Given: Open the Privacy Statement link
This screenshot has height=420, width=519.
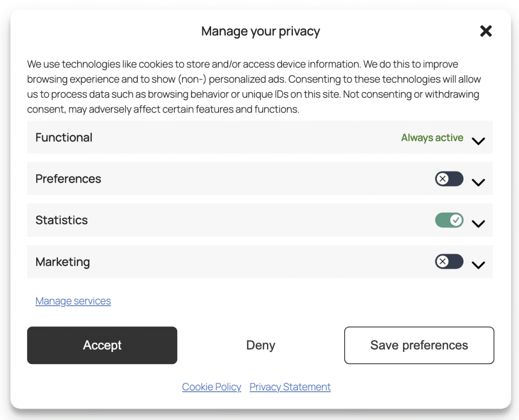Looking at the screenshot, I should [290, 387].
